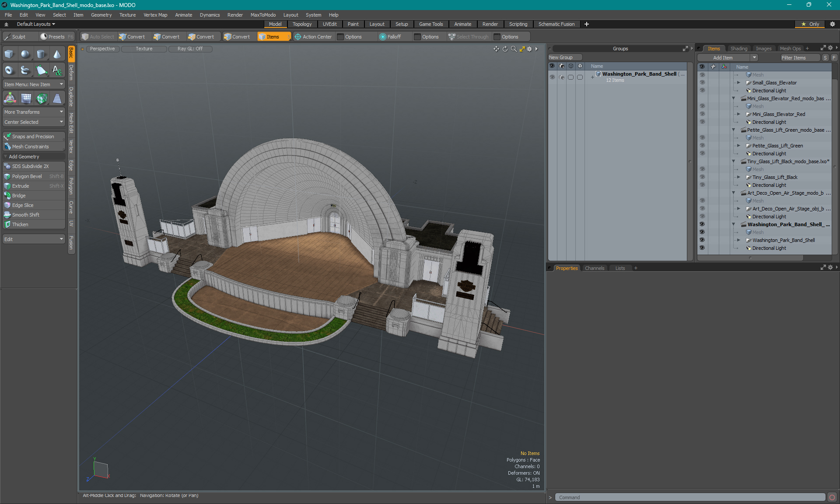Toggle visibility of Art_Deco_Open_Air_Stage_obj_b
This screenshot has width=840, height=504.
[702, 209]
